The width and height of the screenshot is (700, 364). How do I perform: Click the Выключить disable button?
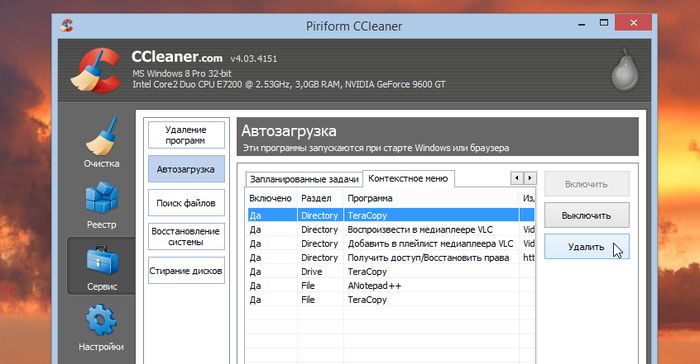pyautogui.click(x=587, y=215)
